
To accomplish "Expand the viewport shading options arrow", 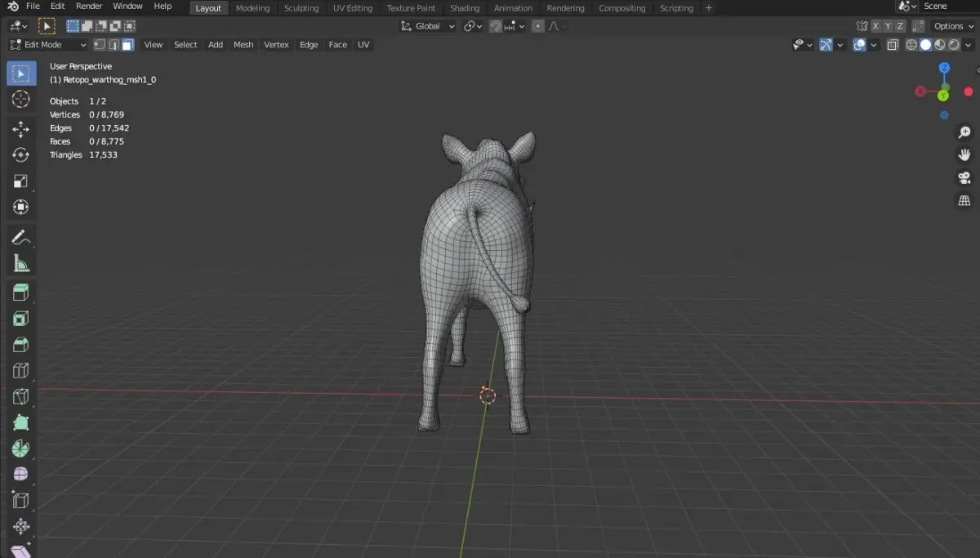I will (969, 45).
